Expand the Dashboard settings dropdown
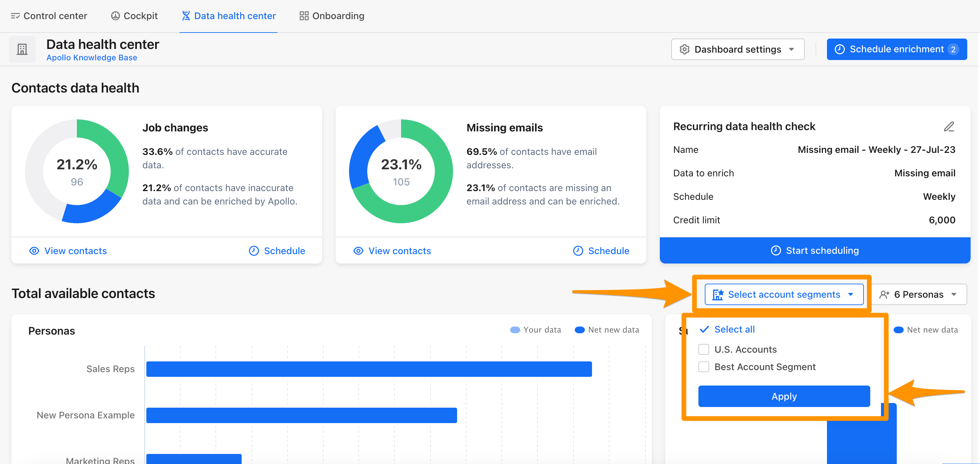The image size is (980, 464). click(x=738, y=49)
